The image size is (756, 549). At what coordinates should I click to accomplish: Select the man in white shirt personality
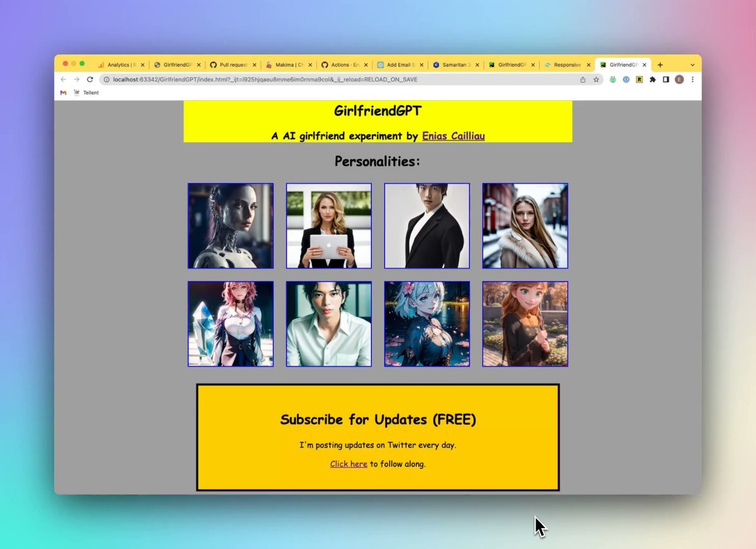[x=329, y=324]
